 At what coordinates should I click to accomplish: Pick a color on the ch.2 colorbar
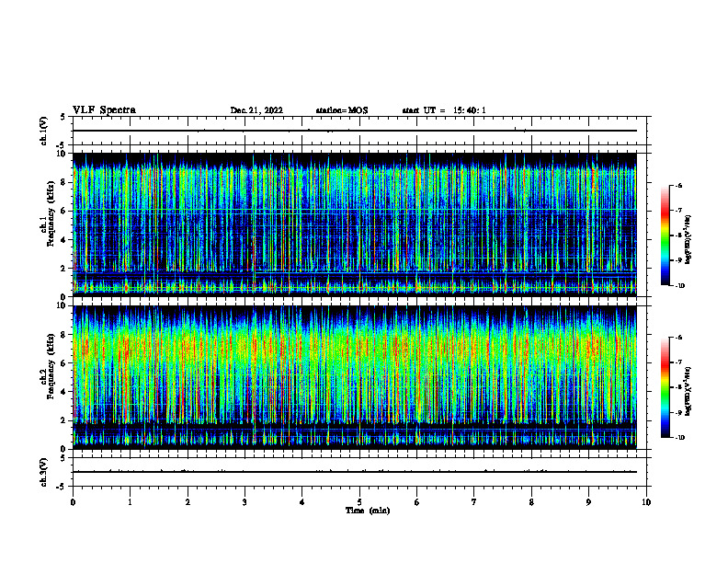pos(665,387)
